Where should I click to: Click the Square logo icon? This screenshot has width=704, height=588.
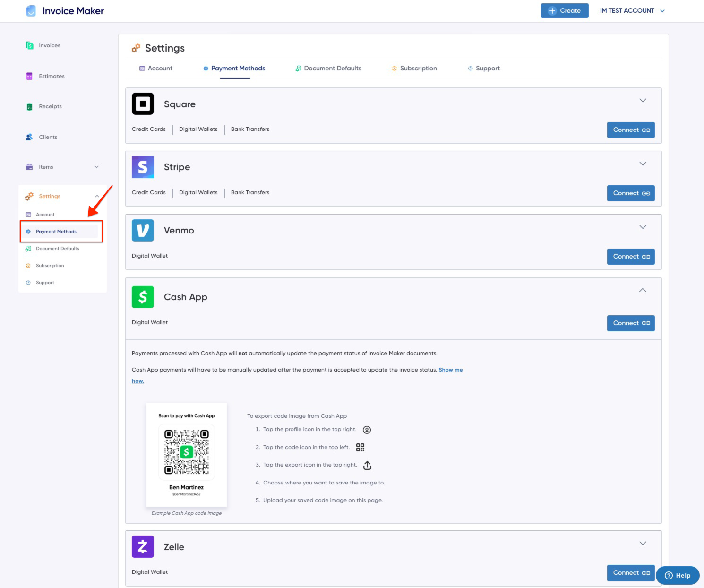tap(143, 104)
